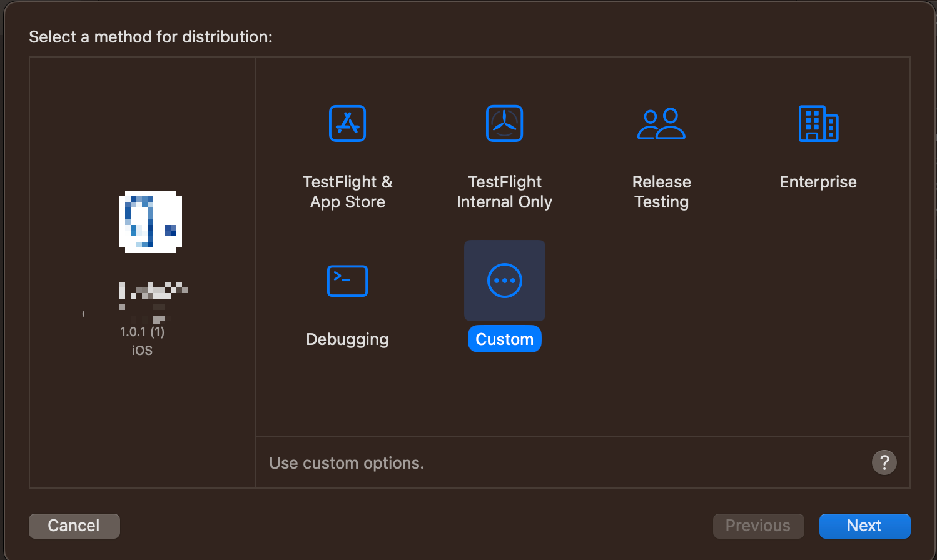Click the Previous button
The image size is (937, 560).
click(758, 526)
